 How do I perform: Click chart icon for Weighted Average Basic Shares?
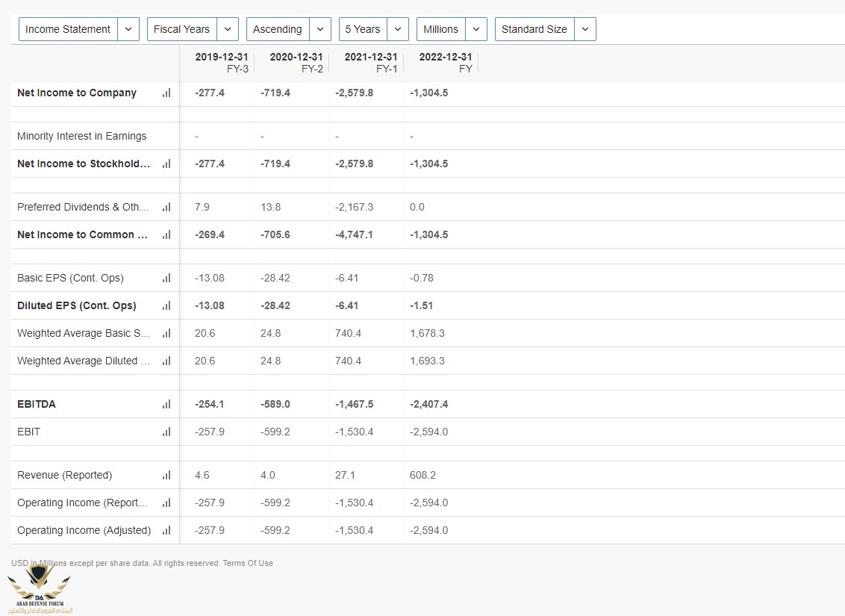(x=166, y=334)
